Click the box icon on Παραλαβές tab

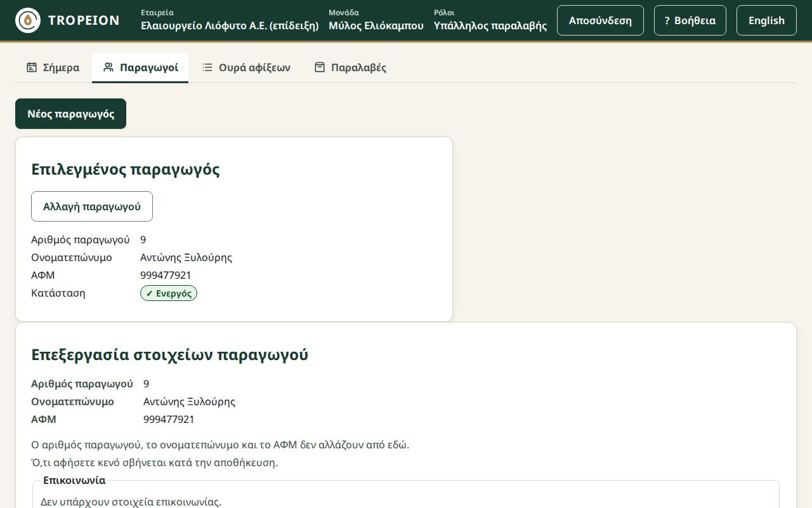pyautogui.click(x=320, y=67)
